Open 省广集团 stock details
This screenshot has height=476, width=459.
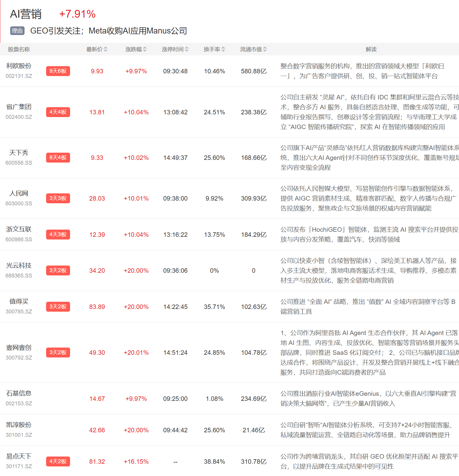[x=19, y=107]
